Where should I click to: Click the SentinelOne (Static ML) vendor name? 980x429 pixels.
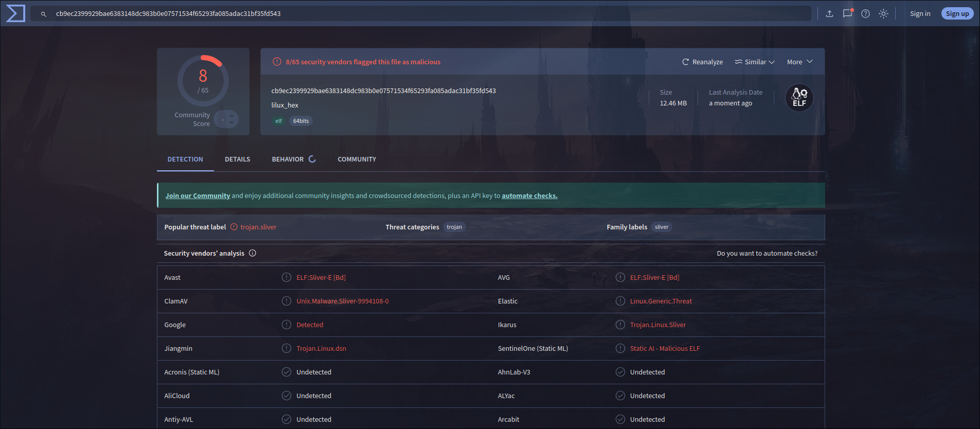pos(533,348)
